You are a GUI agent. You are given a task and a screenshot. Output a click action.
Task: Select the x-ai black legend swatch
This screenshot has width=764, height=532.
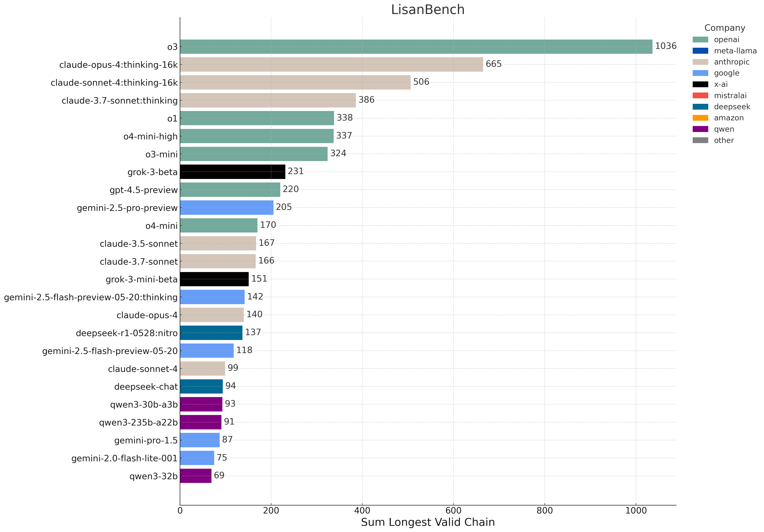(700, 85)
